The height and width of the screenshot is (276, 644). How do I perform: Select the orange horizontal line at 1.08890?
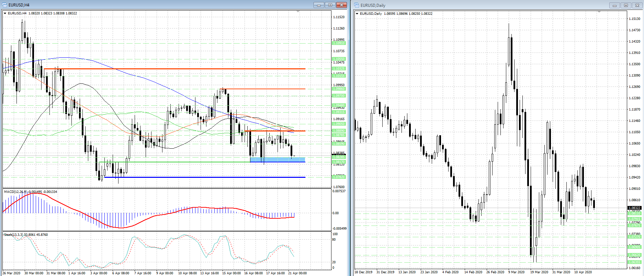point(275,131)
